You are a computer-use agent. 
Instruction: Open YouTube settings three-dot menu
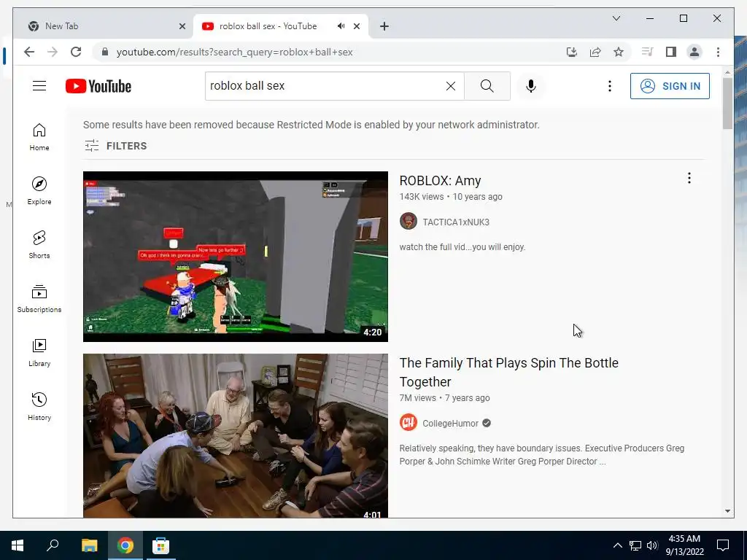[x=609, y=86]
